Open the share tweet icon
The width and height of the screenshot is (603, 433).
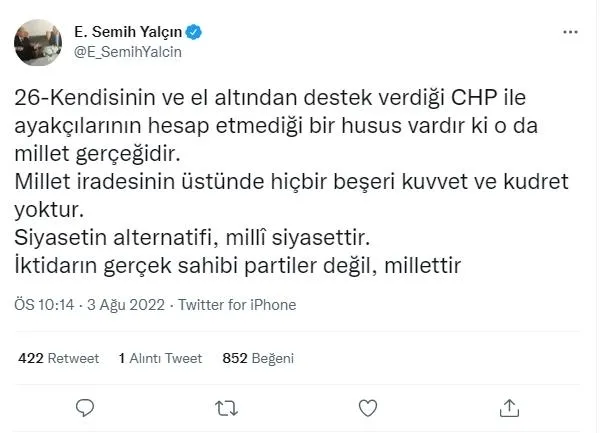tap(509, 406)
